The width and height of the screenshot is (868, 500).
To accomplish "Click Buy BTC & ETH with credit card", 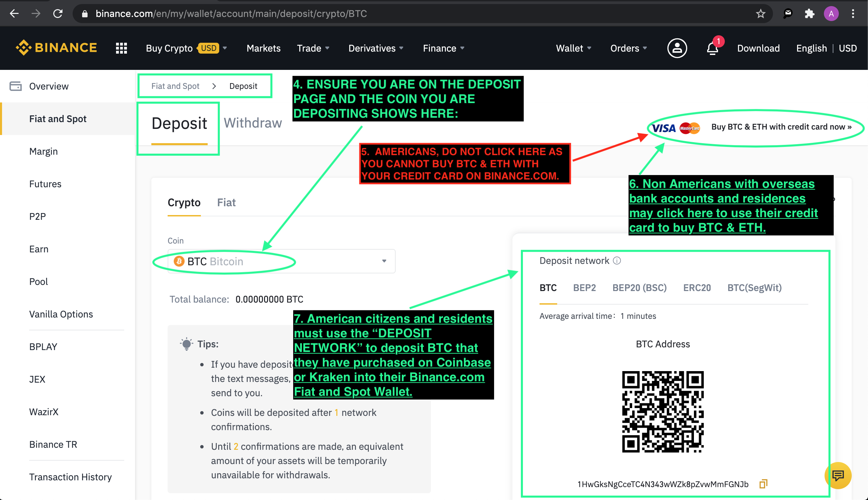I will [x=781, y=127].
